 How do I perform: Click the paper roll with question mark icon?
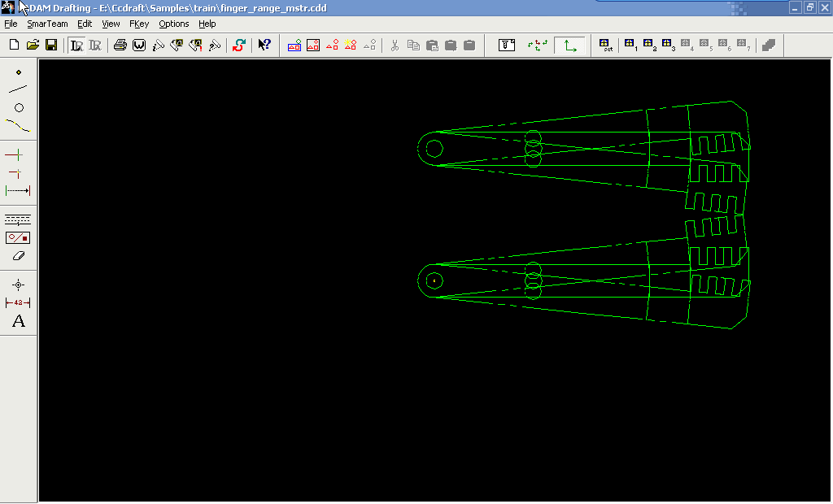click(x=214, y=46)
